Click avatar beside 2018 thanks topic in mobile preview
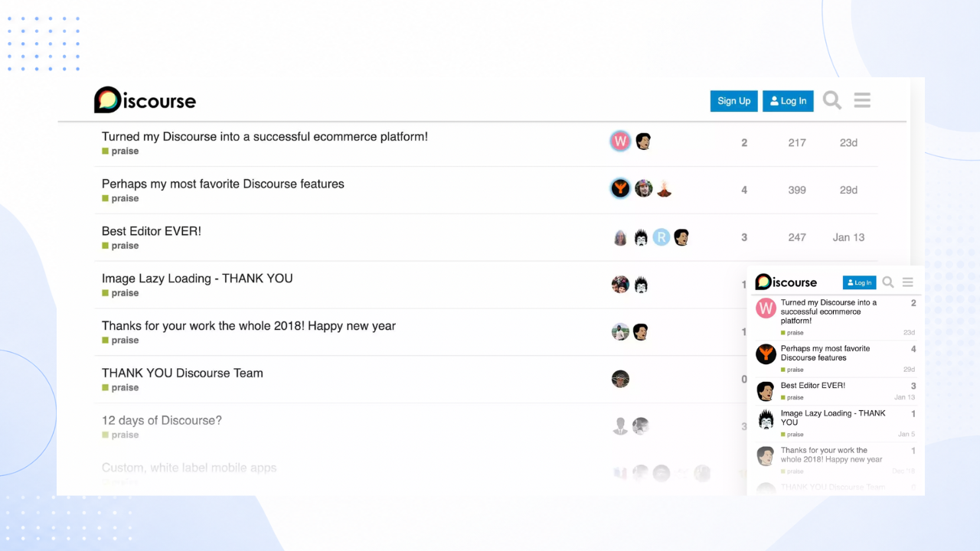This screenshot has height=551, width=980. click(766, 456)
